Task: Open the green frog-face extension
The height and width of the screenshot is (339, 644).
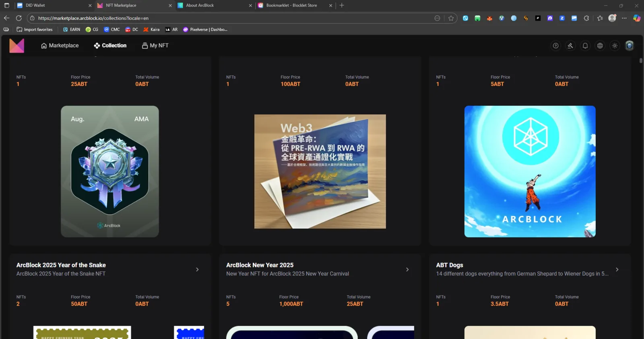Action: tap(477, 18)
